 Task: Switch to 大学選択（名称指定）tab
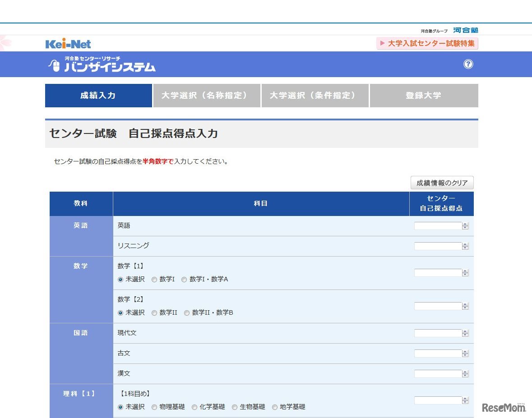click(207, 95)
